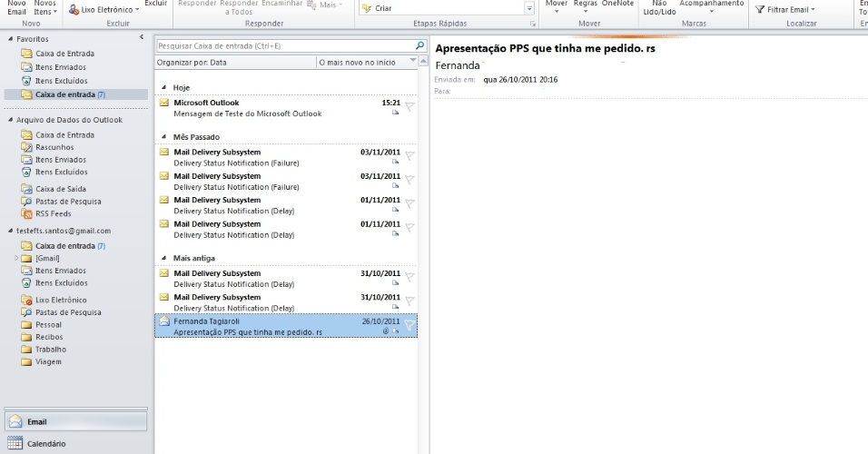The width and height of the screenshot is (868, 454).
Task: Collapse the Mês Passado message group
Action: 163,137
